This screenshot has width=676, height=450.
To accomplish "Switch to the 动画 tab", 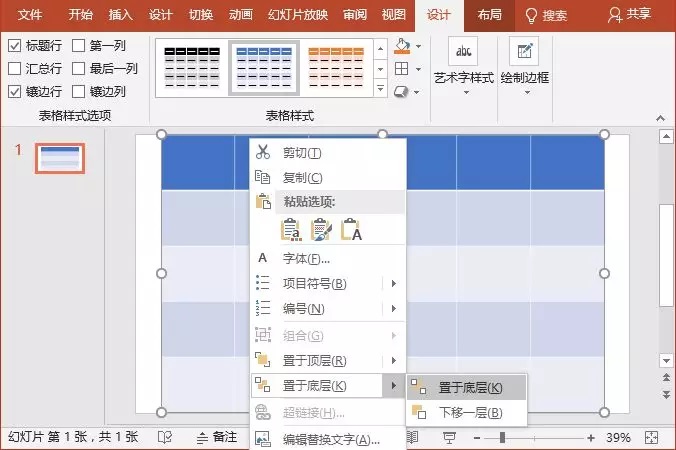I will (241, 15).
